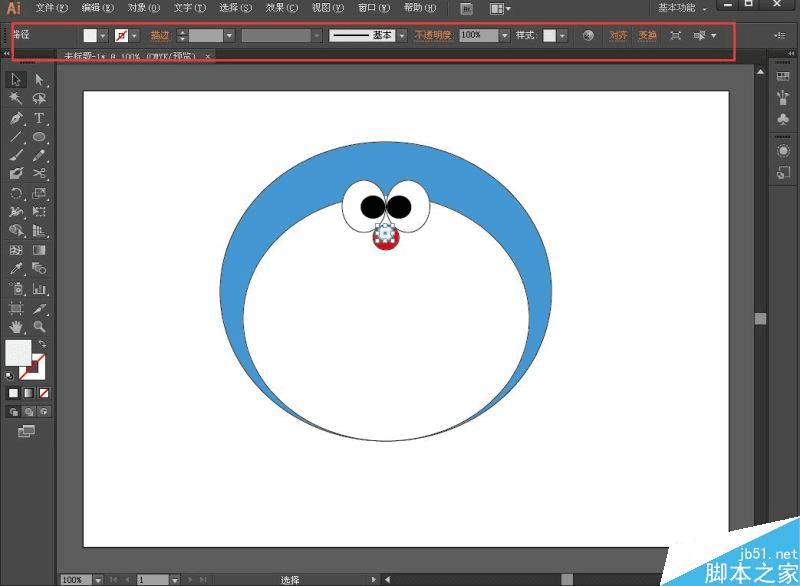The width and height of the screenshot is (800, 586).
Task: Enable Draw Normal mode
Action: [x=13, y=412]
